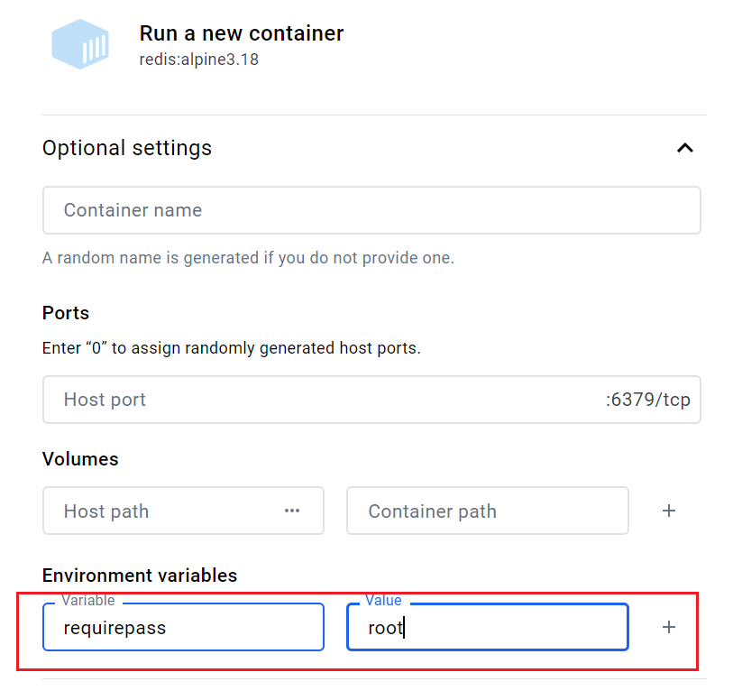Click the Optional settings heading

[127, 148]
